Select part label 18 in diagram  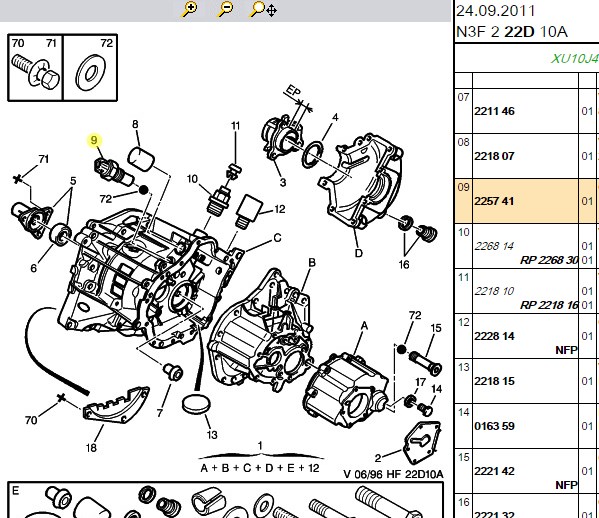click(91, 448)
